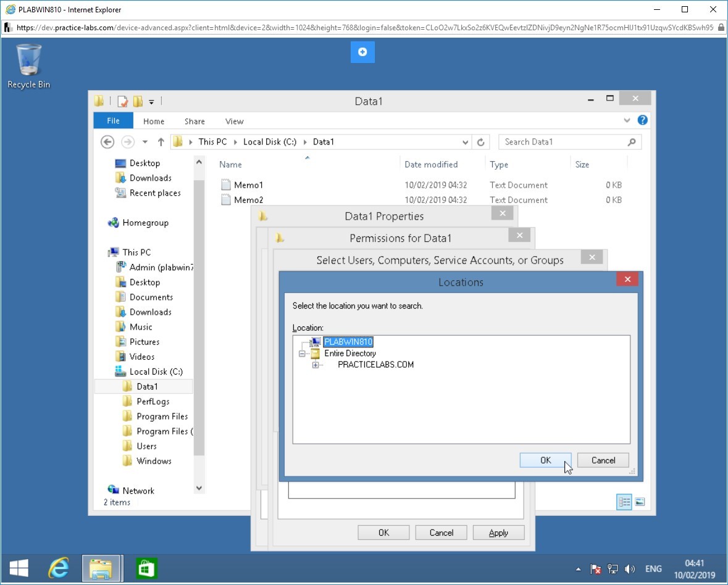Open the address bar history dropdown
The image size is (728, 585).
tap(465, 143)
